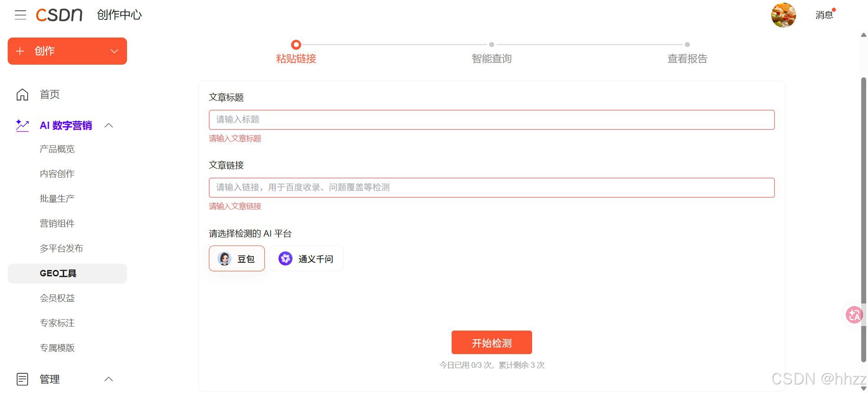Focus the 文章标题 input field
This screenshot has width=868, height=393.
[x=491, y=120]
